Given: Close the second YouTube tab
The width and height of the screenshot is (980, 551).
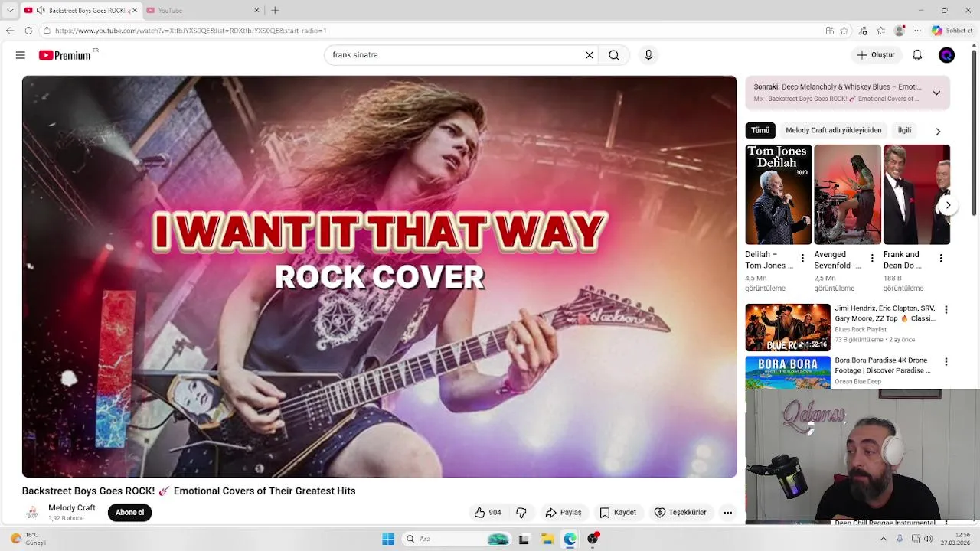Looking at the screenshot, I should (256, 11).
